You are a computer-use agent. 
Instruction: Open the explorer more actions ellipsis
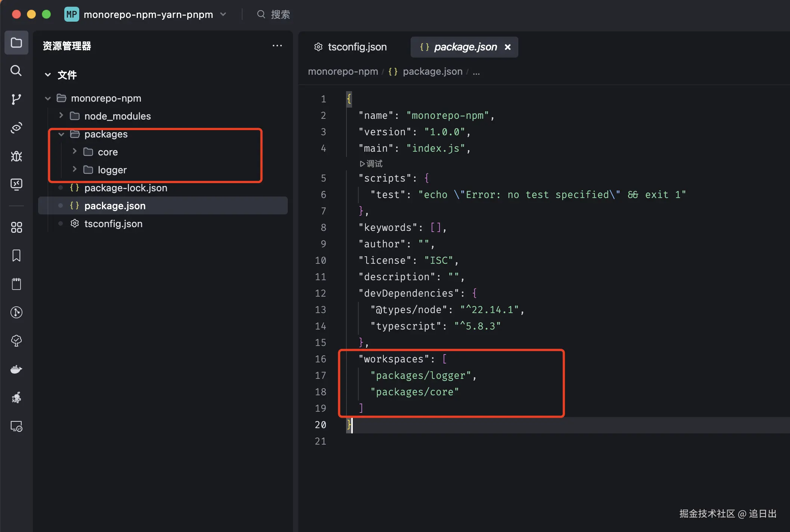tap(277, 46)
